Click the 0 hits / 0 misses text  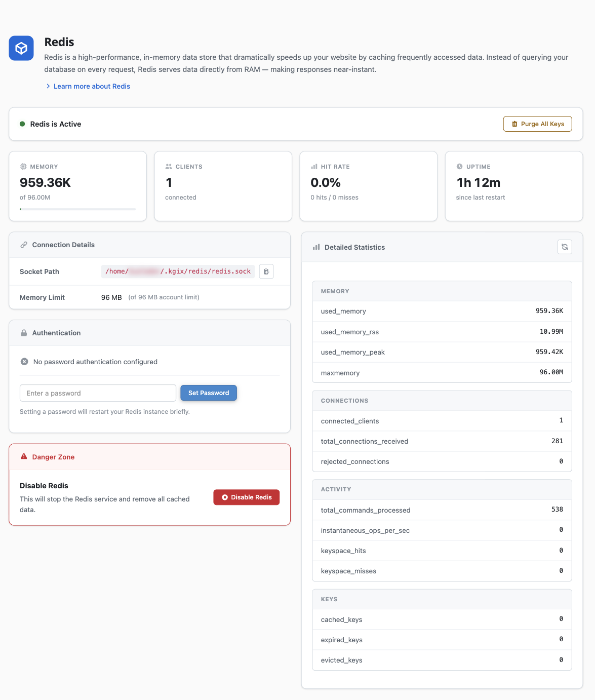pos(334,198)
